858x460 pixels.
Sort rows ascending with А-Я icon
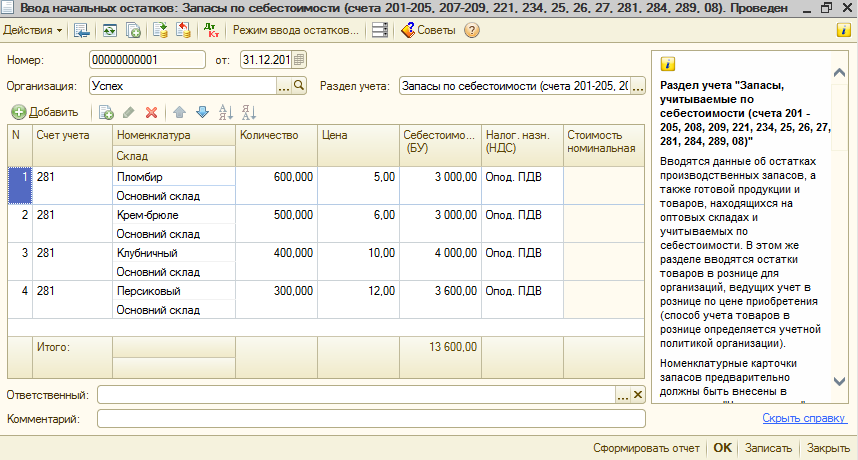225,112
